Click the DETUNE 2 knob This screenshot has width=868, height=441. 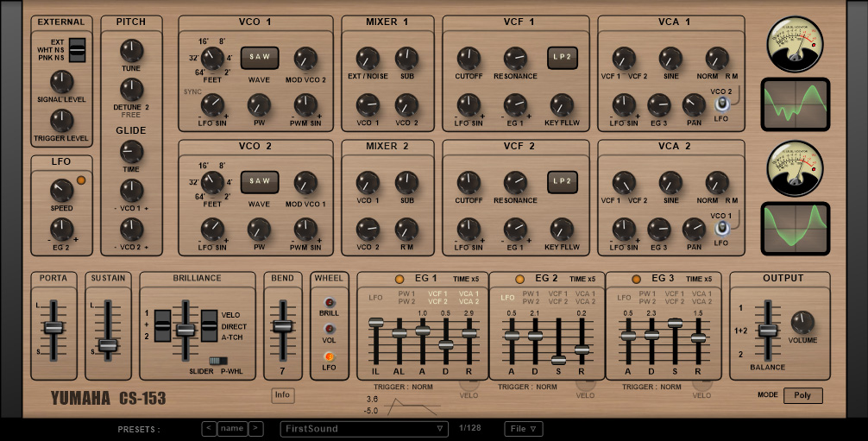[x=131, y=89]
